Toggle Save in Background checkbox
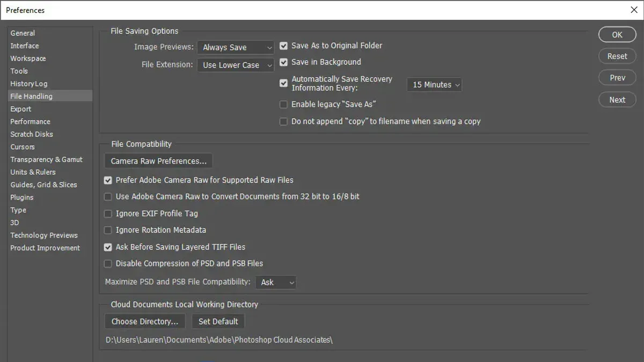 click(x=283, y=62)
